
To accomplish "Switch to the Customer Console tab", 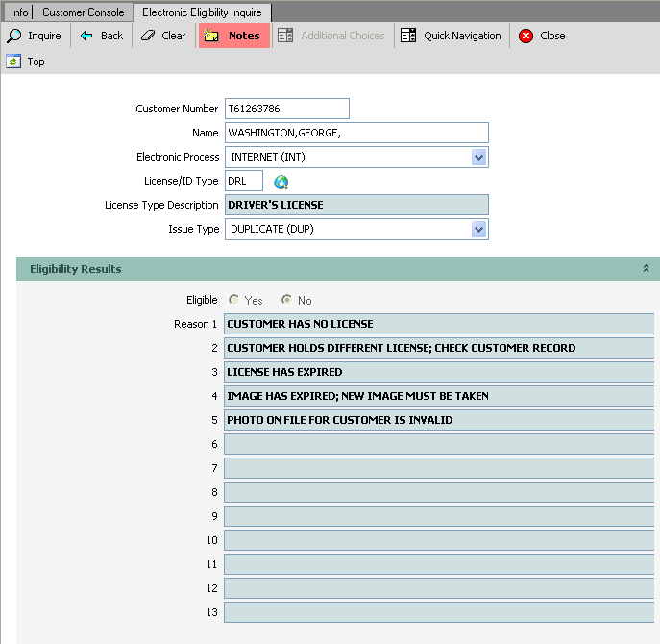I will tap(83, 12).
